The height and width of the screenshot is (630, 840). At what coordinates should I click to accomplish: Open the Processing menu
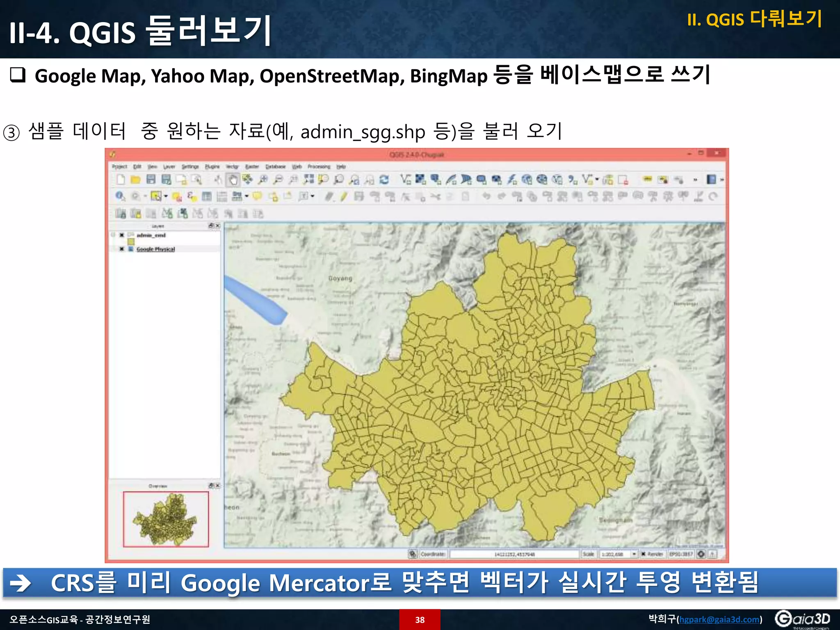319,167
